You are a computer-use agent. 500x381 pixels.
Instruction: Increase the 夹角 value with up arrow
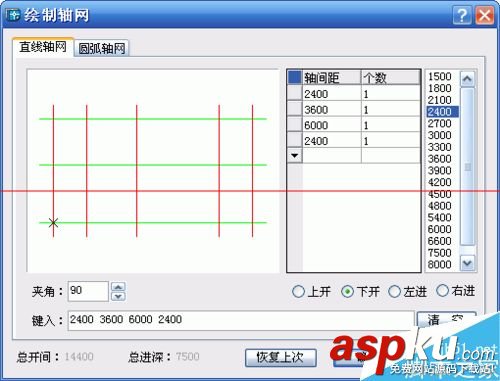[x=118, y=287]
